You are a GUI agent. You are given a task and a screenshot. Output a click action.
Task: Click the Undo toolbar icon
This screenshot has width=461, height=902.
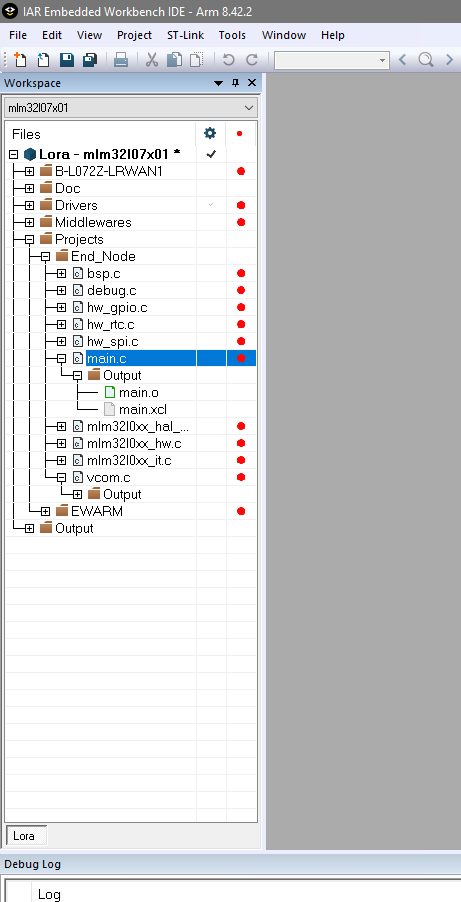point(228,59)
